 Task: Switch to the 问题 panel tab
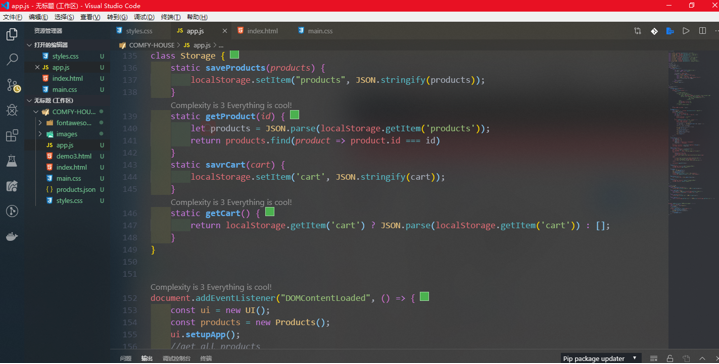(125, 358)
